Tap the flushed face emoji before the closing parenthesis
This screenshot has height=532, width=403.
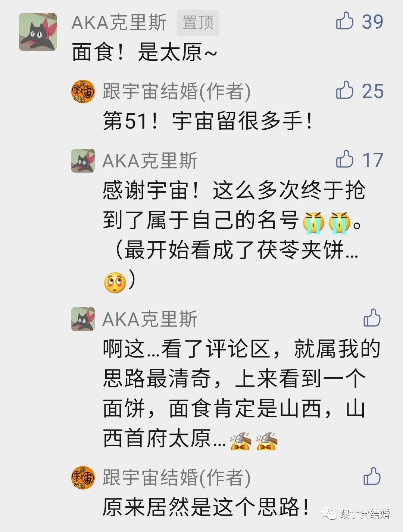tap(115, 283)
